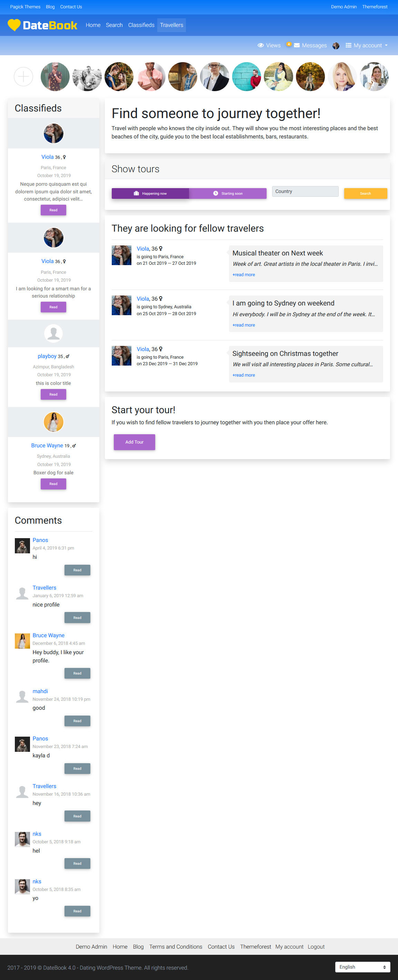Open the English language selector

click(x=362, y=967)
